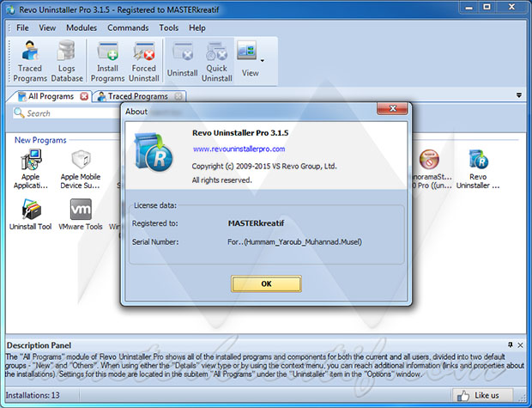
Task: Minimize the Revo Uninstaller window
Action: 469,8
